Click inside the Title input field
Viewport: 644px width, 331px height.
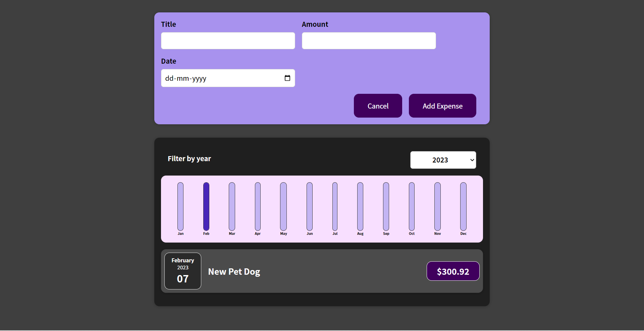click(x=228, y=41)
